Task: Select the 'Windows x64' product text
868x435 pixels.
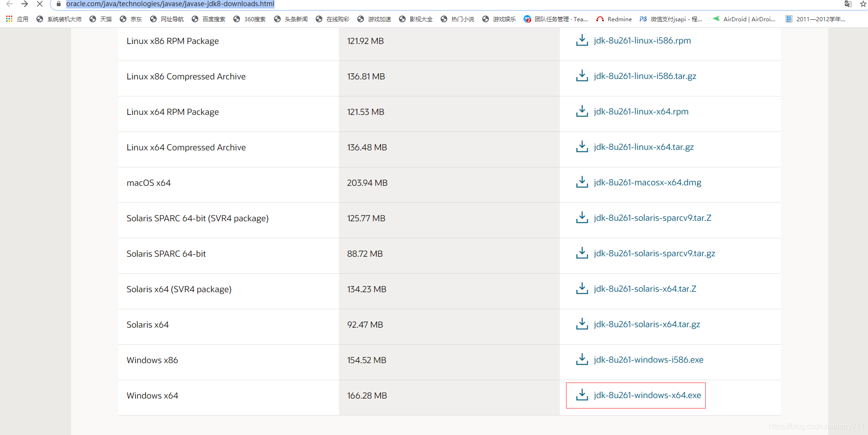Action: coord(152,396)
